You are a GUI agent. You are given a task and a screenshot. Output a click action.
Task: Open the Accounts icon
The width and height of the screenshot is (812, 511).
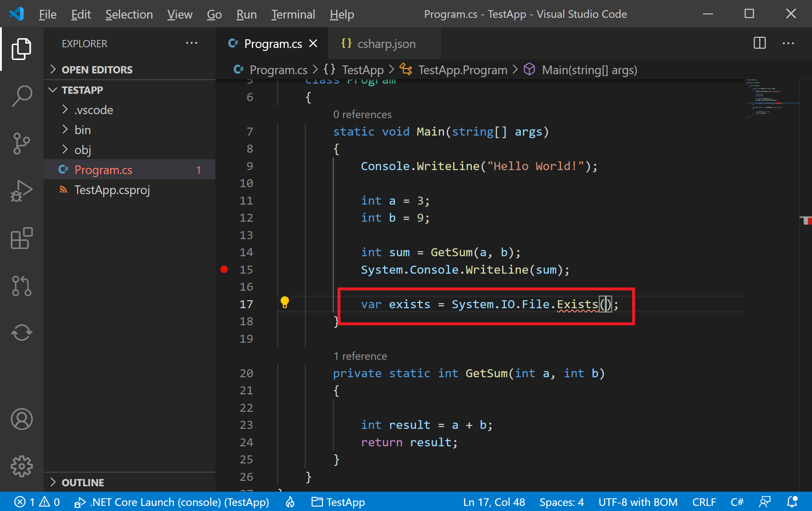tap(22, 419)
